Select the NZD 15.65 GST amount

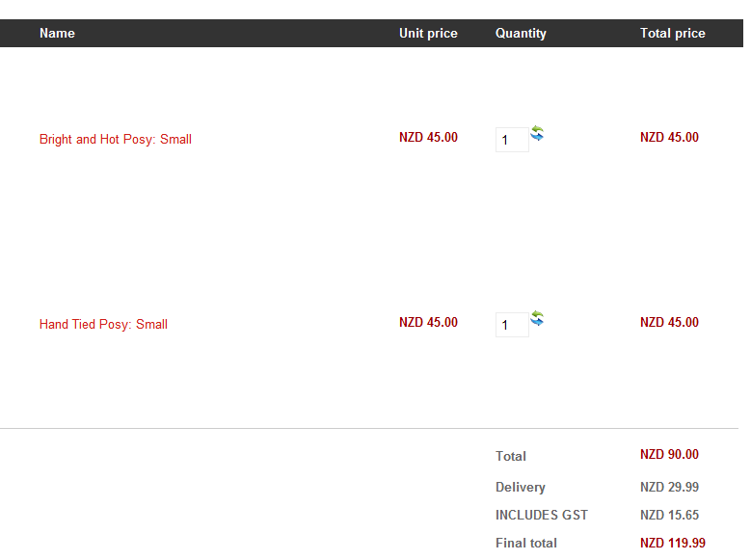coord(669,515)
